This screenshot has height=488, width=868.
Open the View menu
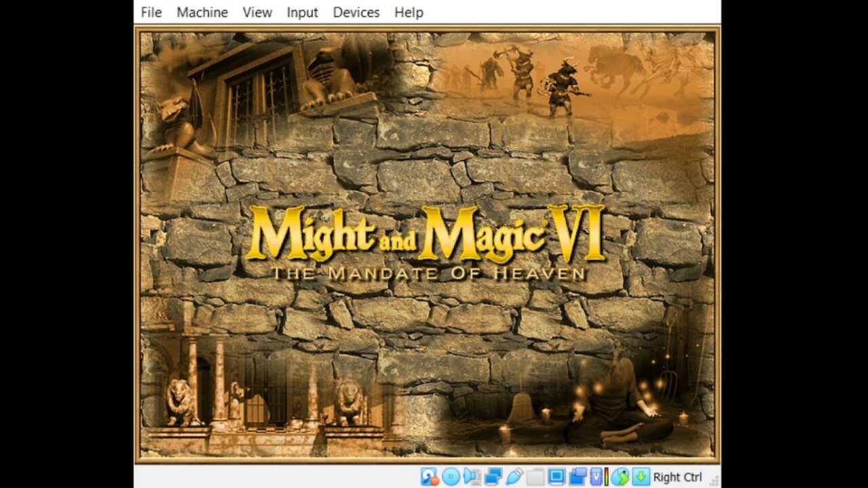point(257,12)
